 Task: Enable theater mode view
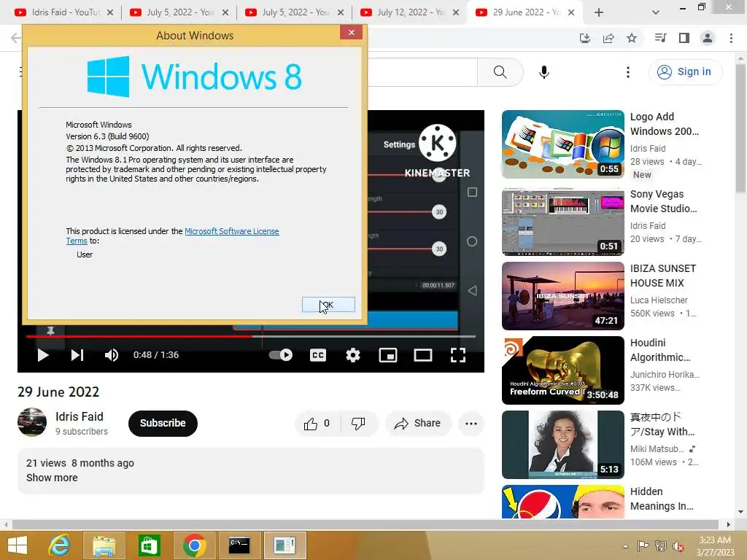pyautogui.click(x=423, y=355)
